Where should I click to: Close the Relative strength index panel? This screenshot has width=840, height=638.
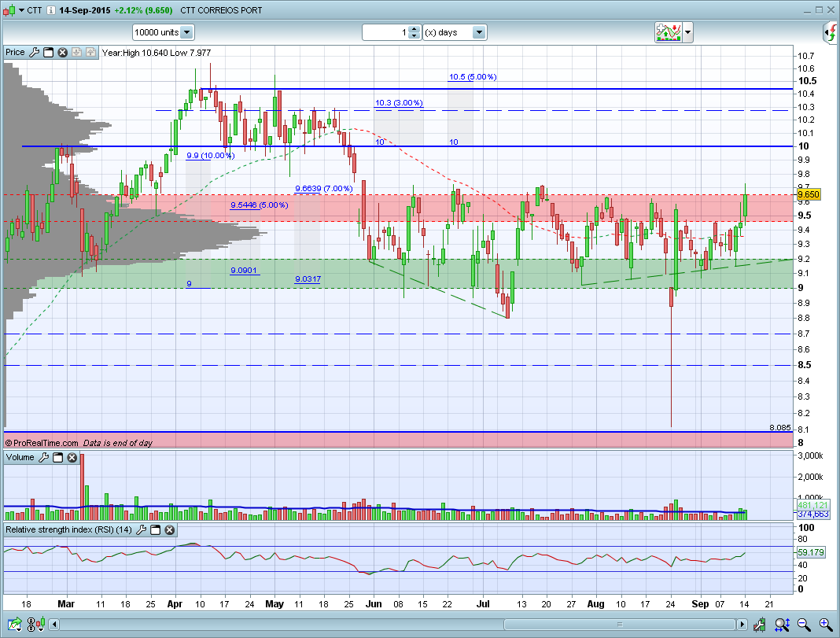[169, 530]
